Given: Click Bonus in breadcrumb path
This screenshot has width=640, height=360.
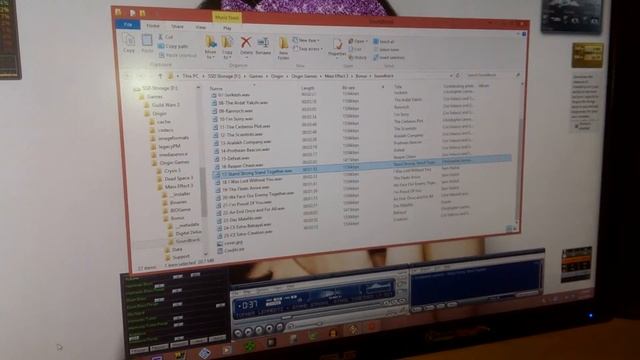Looking at the screenshot, I should 361,76.
